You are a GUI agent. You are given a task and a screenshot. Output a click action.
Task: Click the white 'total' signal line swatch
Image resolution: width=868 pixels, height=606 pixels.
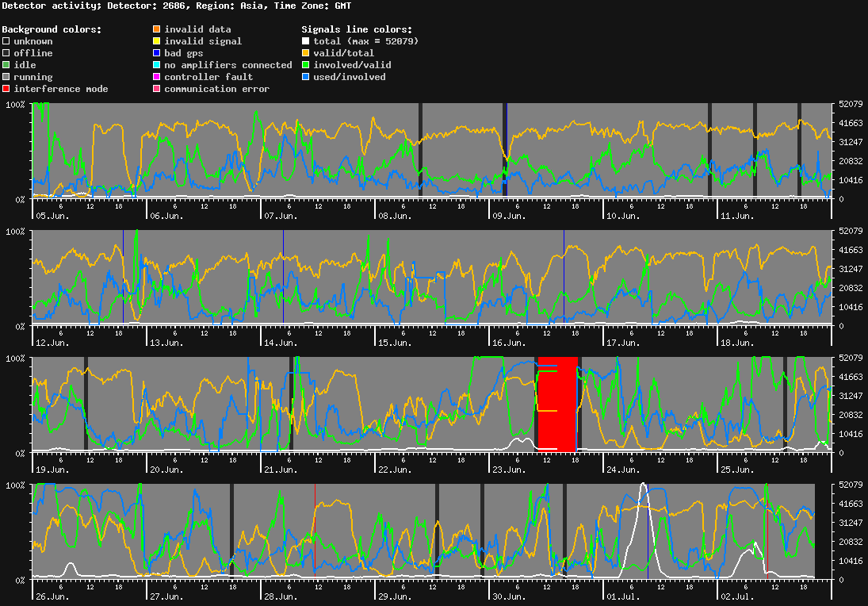305,41
